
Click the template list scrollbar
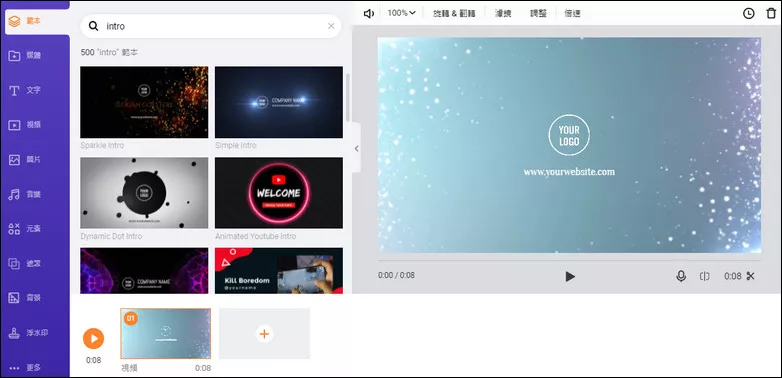[348, 97]
